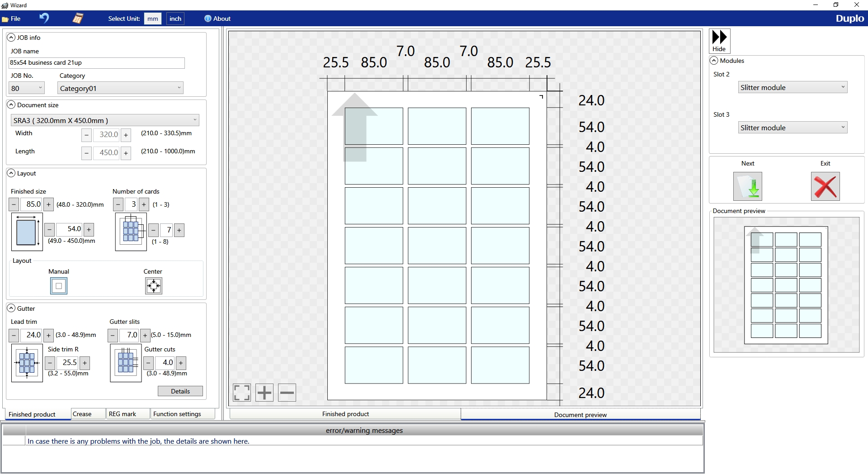Select the Center layout option
Viewport: 868px width, 474px height.
154,286
